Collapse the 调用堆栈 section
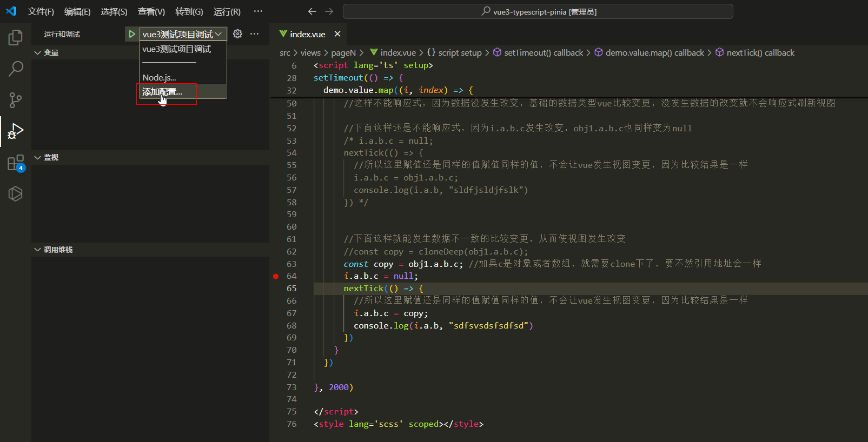This screenshot has height=442, width=868. pyautogui.click(x=150, y=250)
